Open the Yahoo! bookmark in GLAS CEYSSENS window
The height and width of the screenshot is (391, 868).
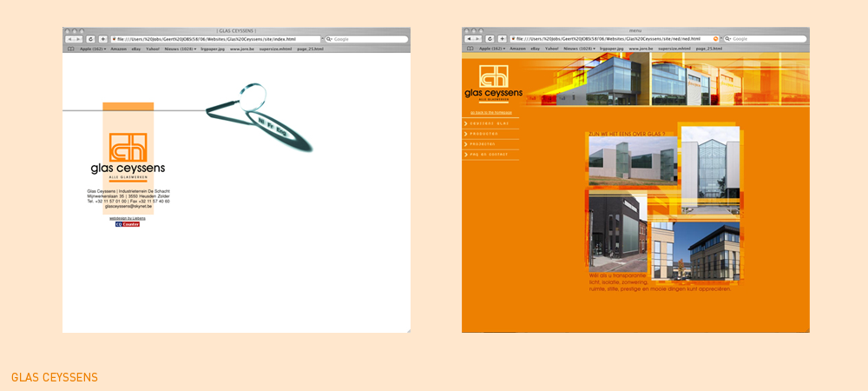click(x=153, y=49)
